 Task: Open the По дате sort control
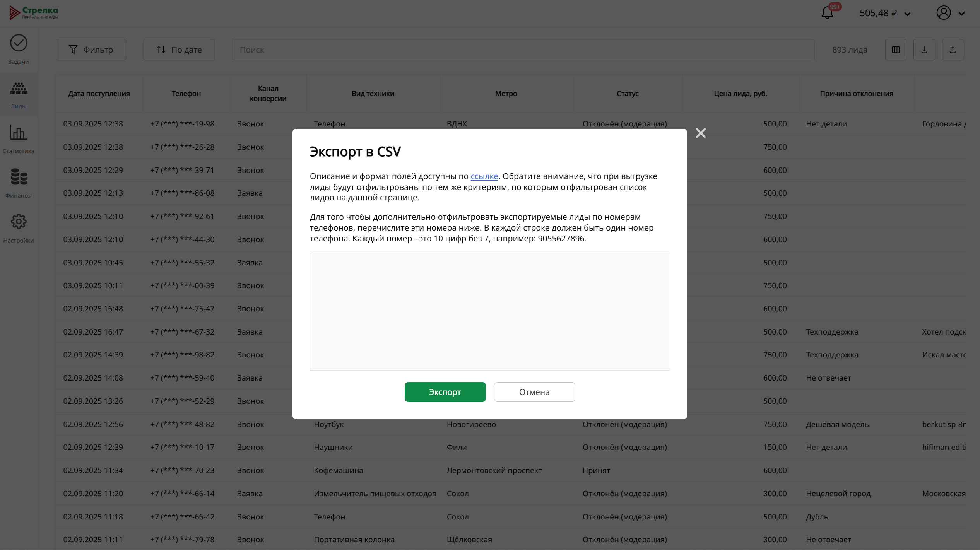click(179, 50)
